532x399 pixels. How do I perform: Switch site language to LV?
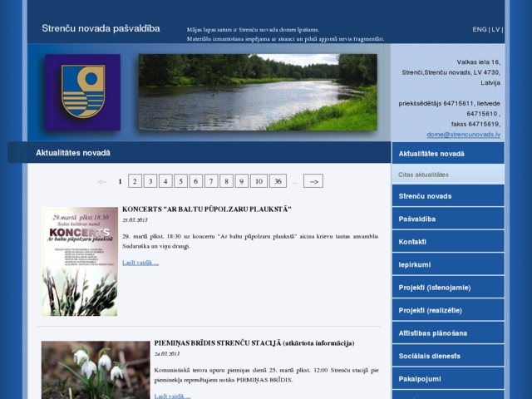click(495, 29)
